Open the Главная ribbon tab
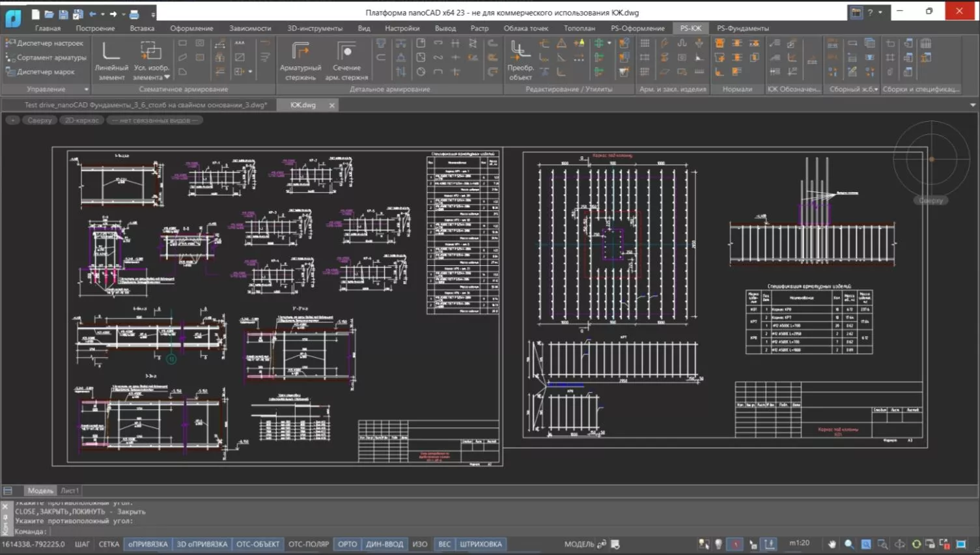The width and height of the screenshot is (980, 555). [48, 28]
